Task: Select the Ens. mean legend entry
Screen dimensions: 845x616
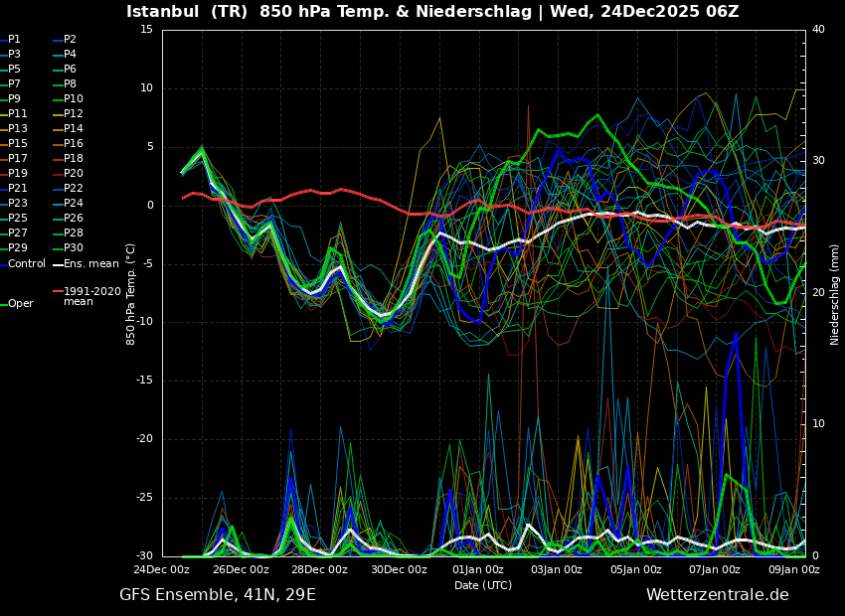Action: pos(85,264)
